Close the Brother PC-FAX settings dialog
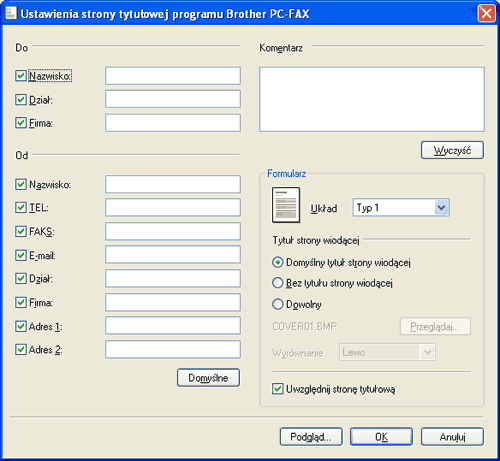 click(486, 14)
